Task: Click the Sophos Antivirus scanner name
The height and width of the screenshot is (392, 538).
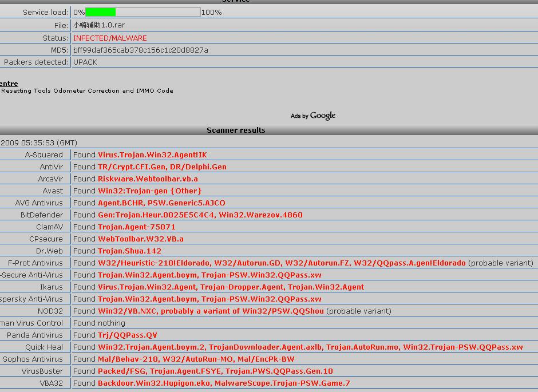Action: coord(33,359)
